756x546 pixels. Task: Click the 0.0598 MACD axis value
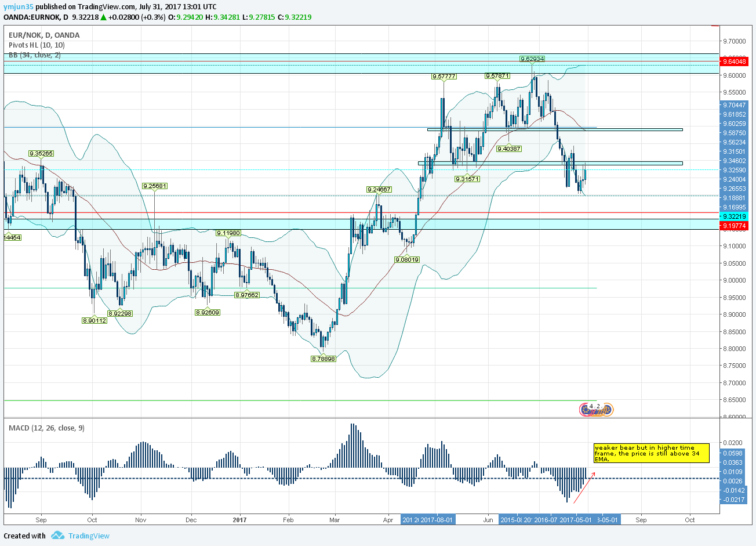(733, 453)
